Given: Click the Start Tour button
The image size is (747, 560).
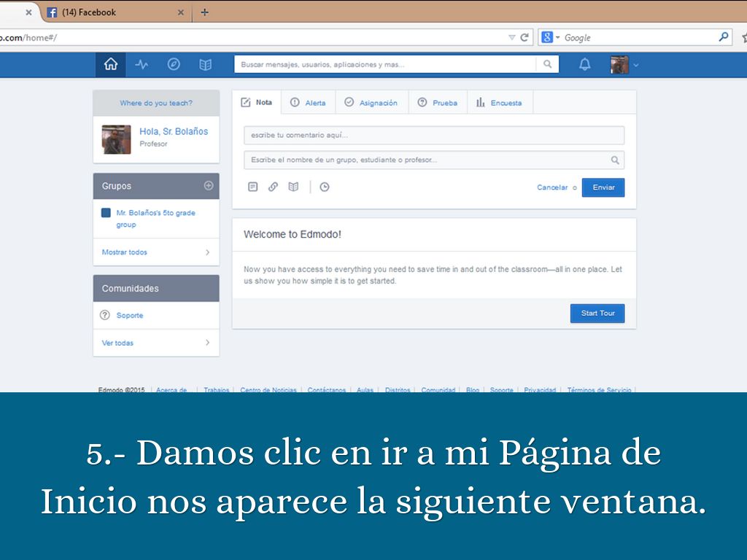Looking at the screenshot, I should (x=597, y=314).
